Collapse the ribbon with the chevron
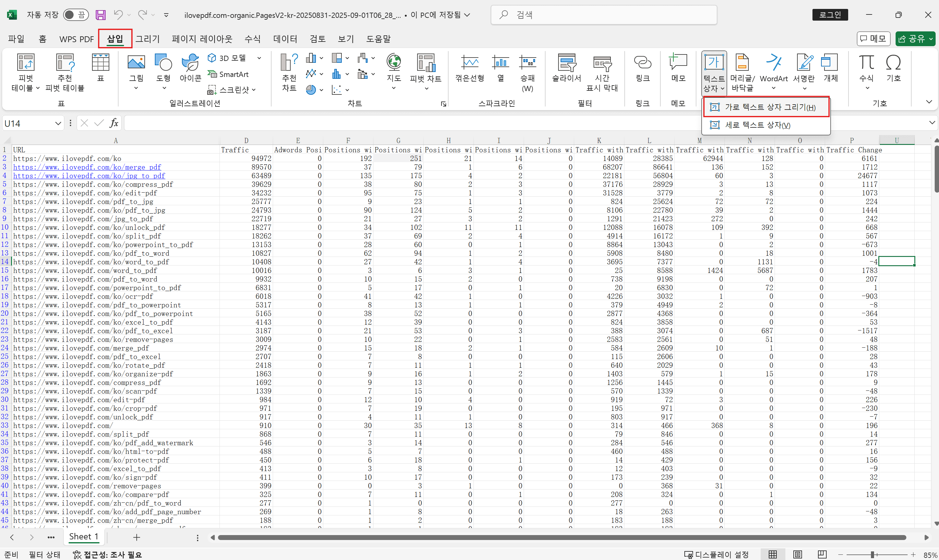This screenshot has height=560, width=939. 929,102
